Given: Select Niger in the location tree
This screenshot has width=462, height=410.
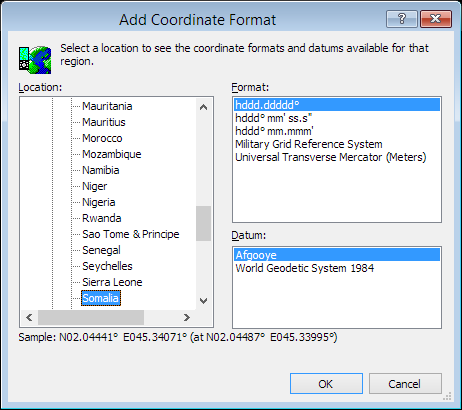Looking at the screenshot, I should pos(95,186).
